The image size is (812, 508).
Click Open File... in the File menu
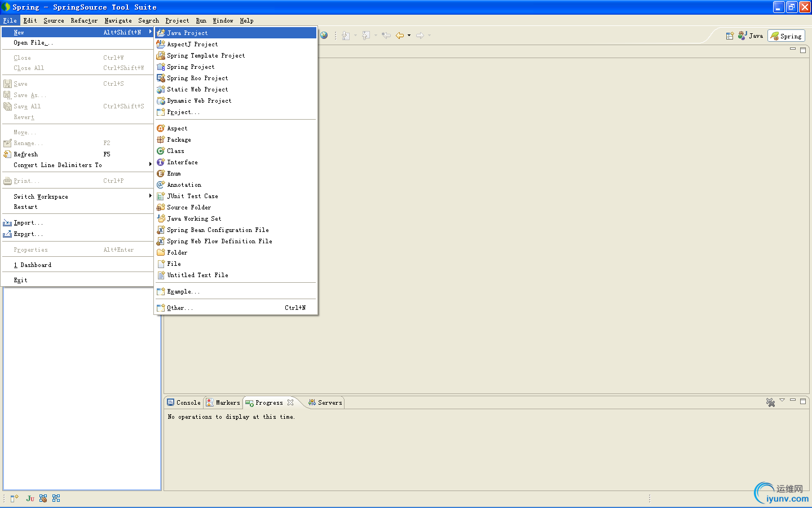coord(78,43)
